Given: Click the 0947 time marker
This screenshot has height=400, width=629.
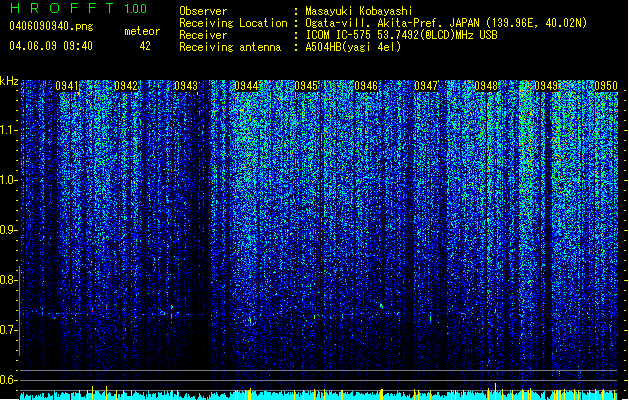Looking at the screenshot, I should pos(426,86).
